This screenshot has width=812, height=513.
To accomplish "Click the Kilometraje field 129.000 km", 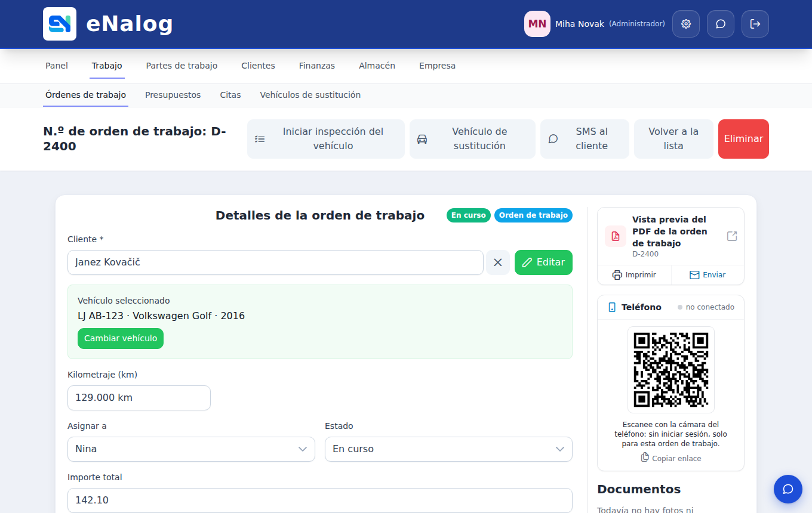I will pos(139,398).
